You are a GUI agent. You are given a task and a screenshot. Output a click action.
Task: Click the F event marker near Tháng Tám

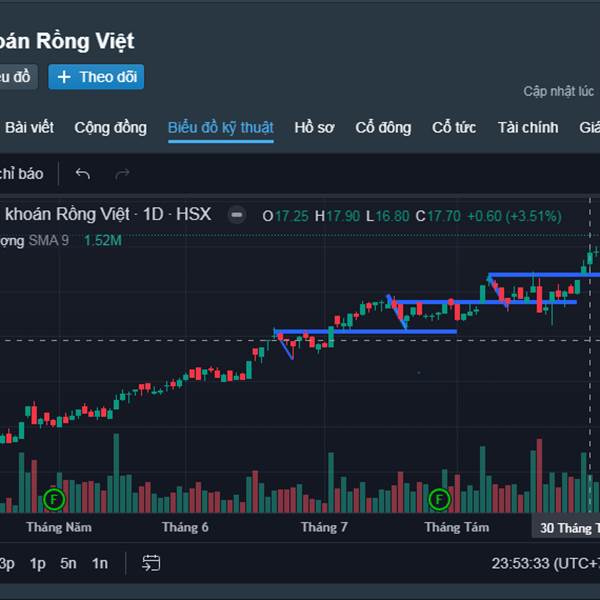pyautogui.click(x=439, y=499)
